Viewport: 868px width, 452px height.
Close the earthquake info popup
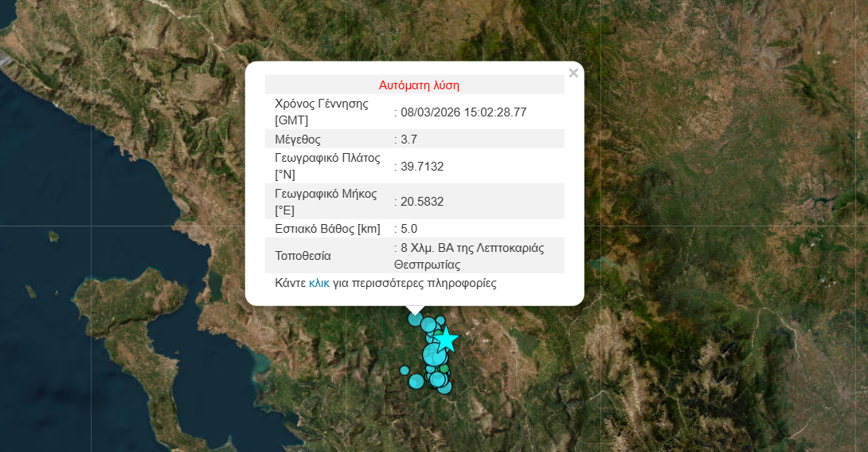(573, 73)
